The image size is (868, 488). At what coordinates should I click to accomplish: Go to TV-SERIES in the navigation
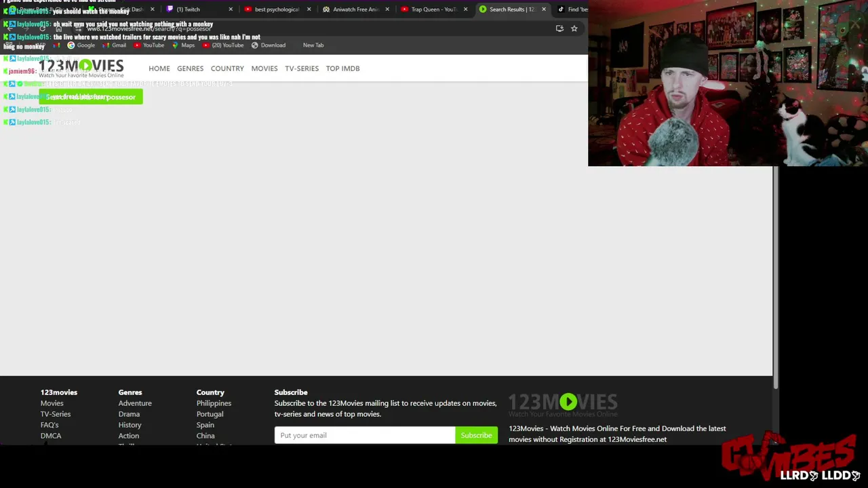[x=302, y=68]
